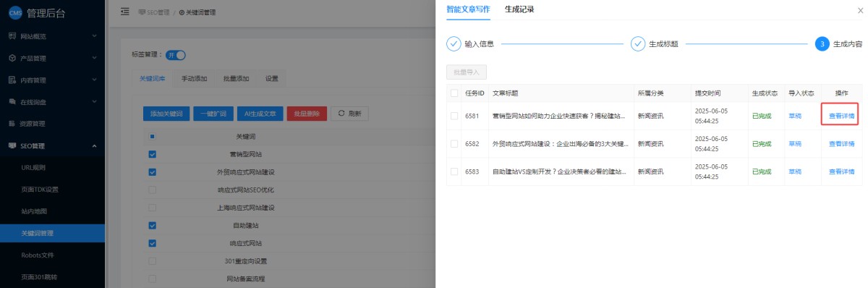Click the 内容管理 sidebar icon
Viewport: 868px width, 288px height.
click(x=12, y=80)
